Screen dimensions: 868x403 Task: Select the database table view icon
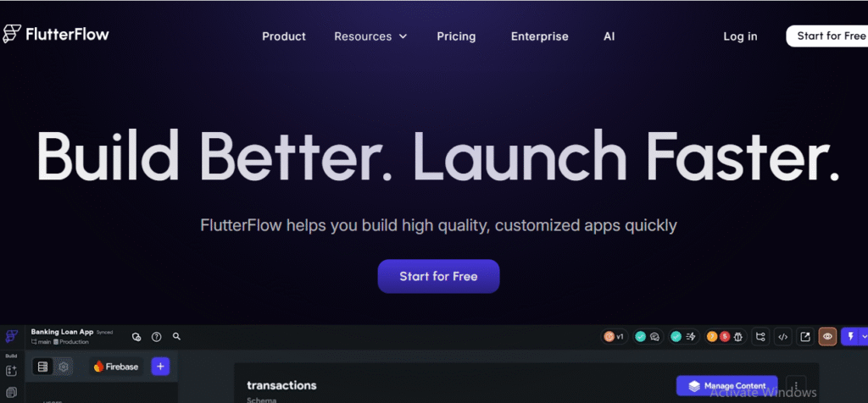[42, 366]
